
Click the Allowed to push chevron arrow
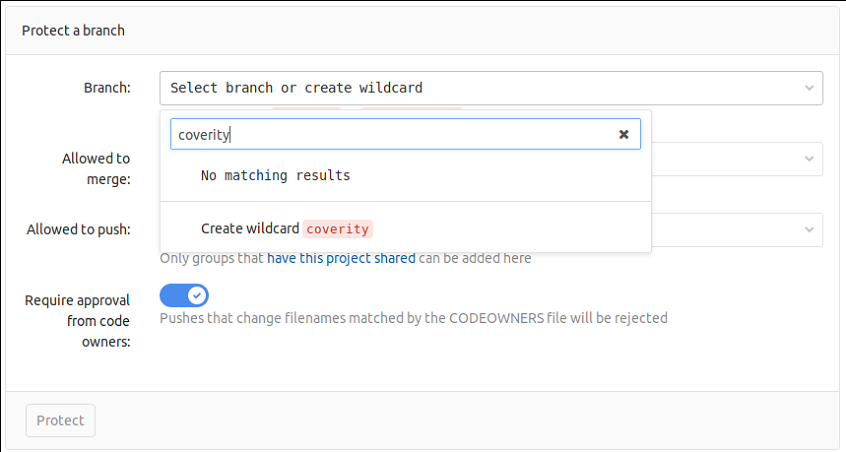[809, 229]
